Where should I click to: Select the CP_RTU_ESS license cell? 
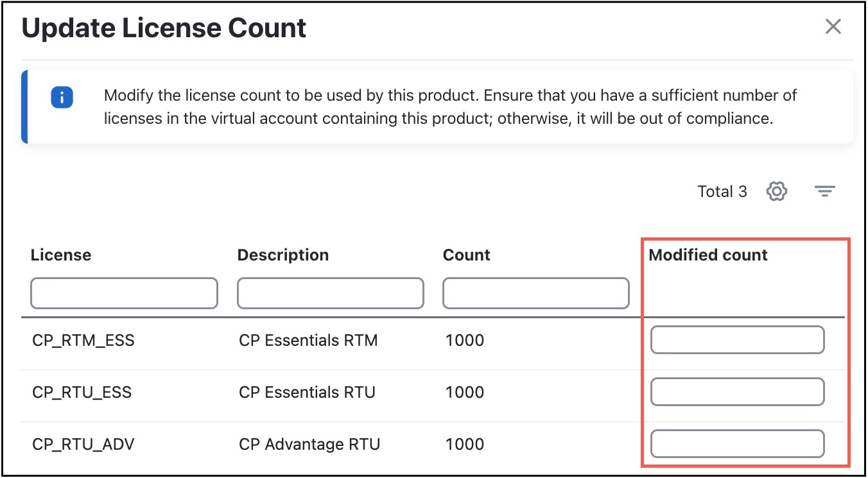pos(82,392)
